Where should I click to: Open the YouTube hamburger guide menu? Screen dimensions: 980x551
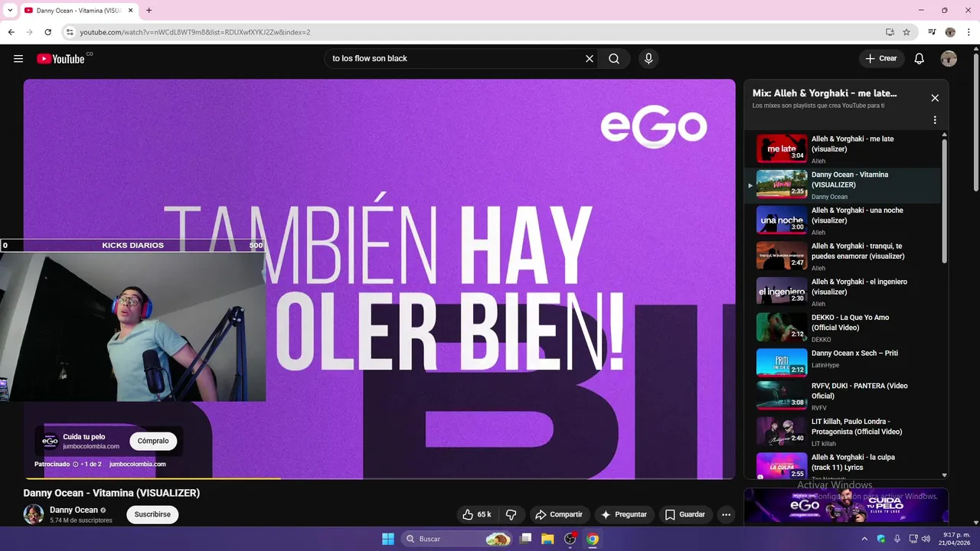[18, 59]
